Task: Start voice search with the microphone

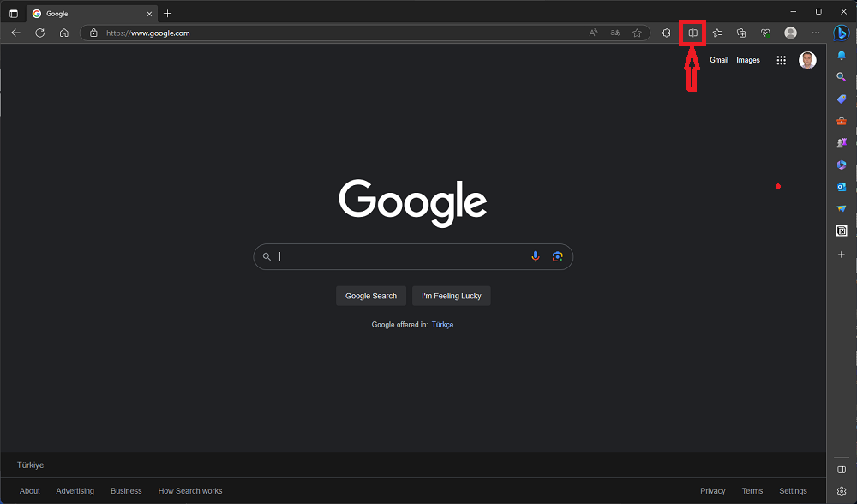Action: point(536,256)
